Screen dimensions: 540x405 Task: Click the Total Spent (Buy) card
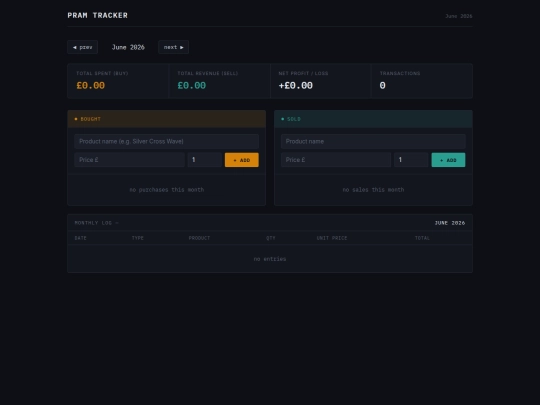point(118,81)
